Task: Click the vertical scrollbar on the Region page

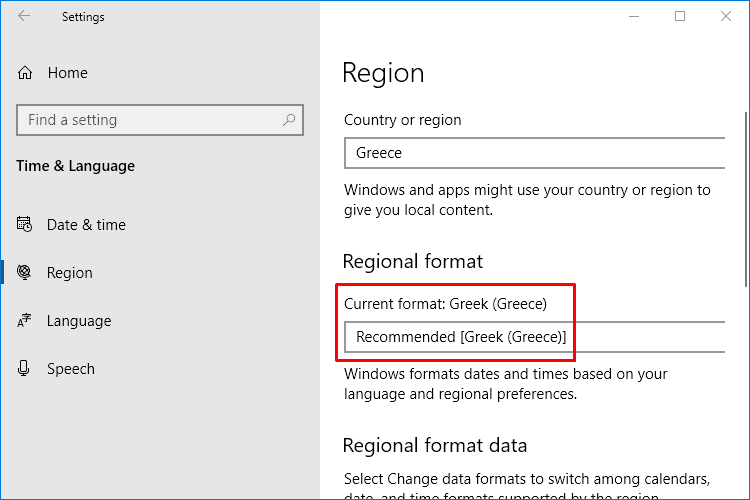Action: 746,199
